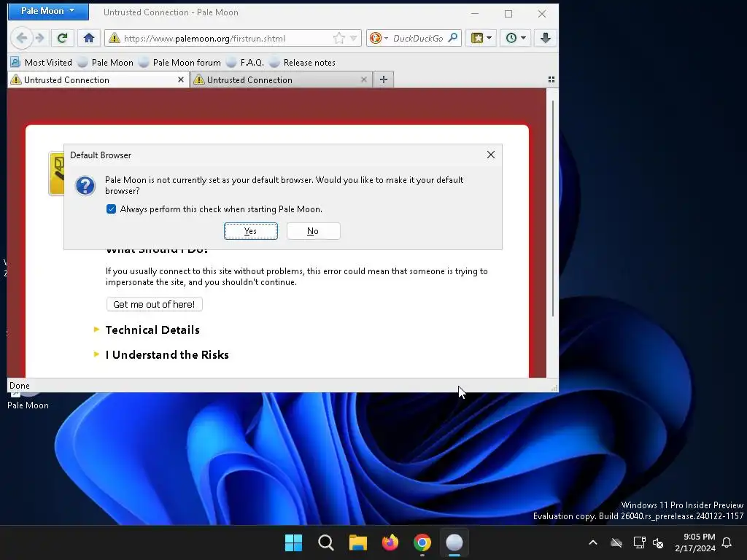Viewport: 747px width, 560px height.
Task: Click the OneDrive cloud tray icon
Action: [x=616, y=542]
